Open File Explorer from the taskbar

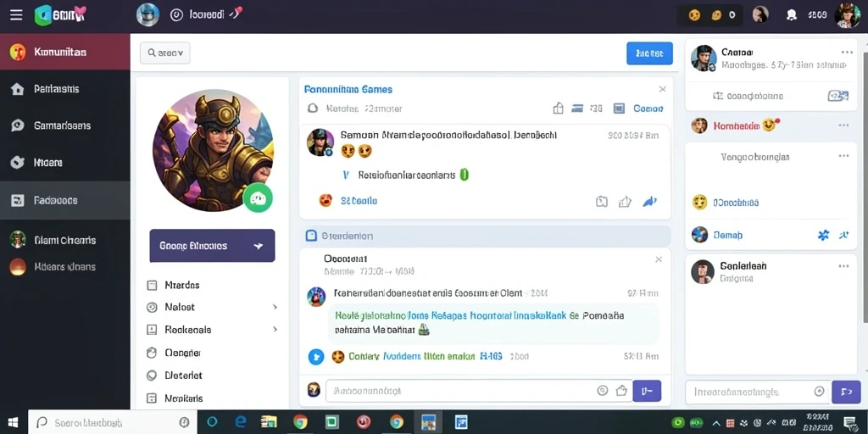pos(270,422)
